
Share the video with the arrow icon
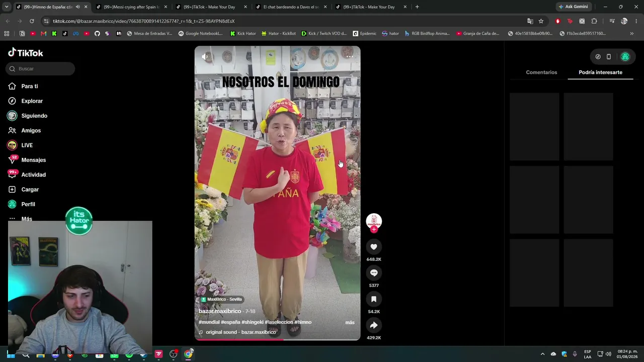click(x=374, y=325)
